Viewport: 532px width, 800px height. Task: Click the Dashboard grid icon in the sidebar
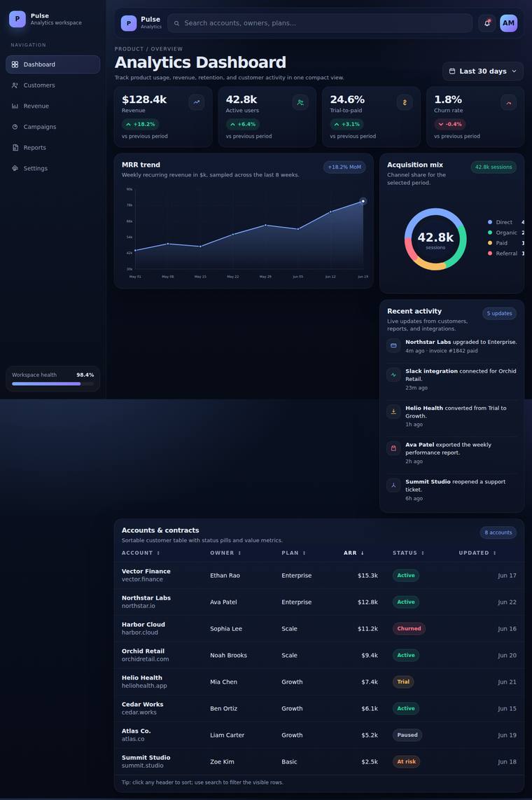pyautogui.click(x=15, y=64)
